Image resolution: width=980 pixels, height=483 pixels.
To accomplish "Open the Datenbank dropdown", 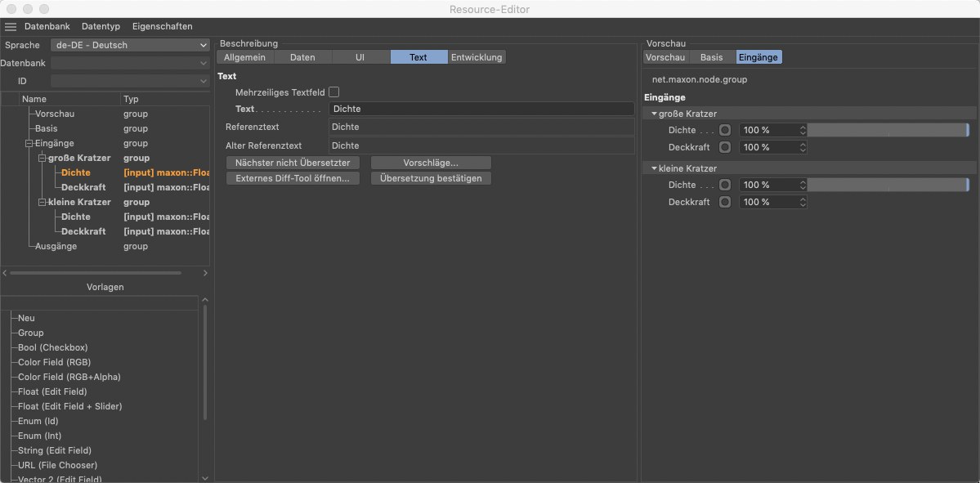I will click(x=130, y=63).
